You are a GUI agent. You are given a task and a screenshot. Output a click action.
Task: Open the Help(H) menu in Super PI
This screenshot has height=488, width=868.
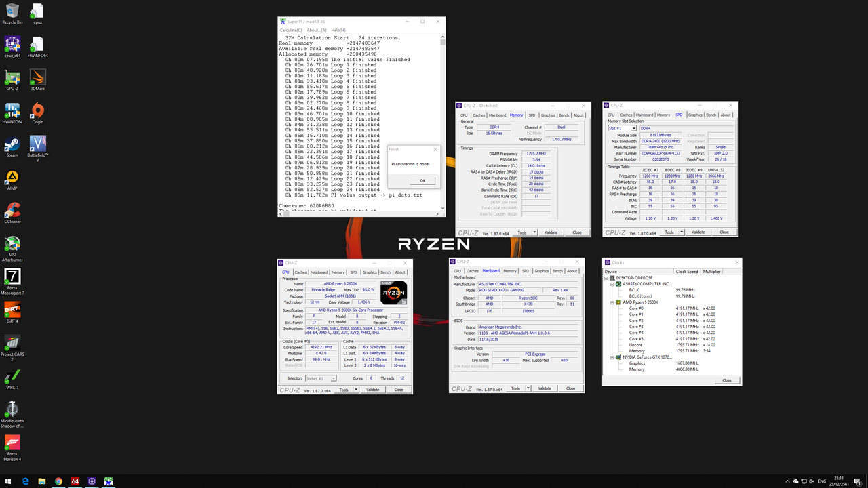click(338, 30)
